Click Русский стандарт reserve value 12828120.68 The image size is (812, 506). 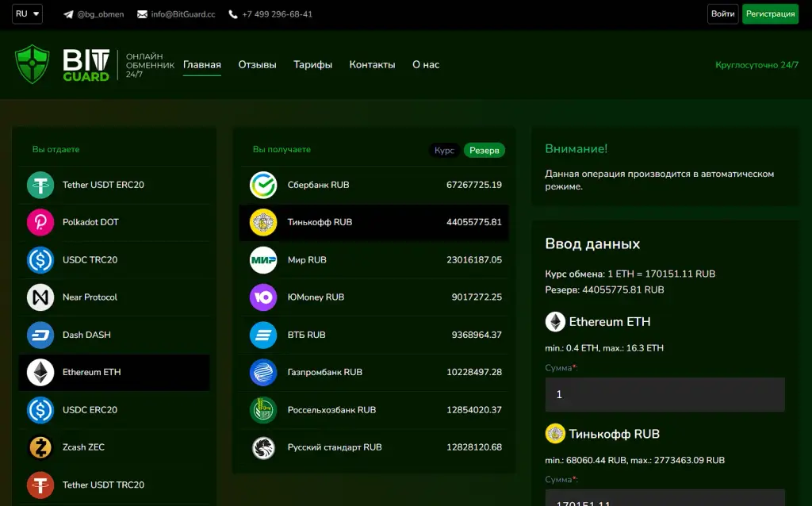[x=474, y=447]
